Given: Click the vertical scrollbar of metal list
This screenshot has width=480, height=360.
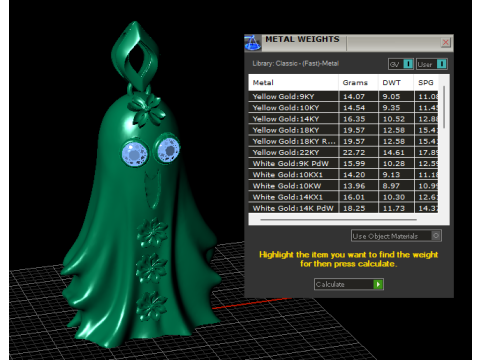Looking at the screenshot, I should click(x=444, y=107).
